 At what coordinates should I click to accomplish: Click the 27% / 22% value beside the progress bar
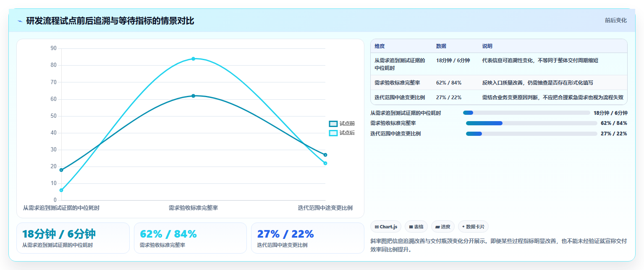(x=614, y=134)
